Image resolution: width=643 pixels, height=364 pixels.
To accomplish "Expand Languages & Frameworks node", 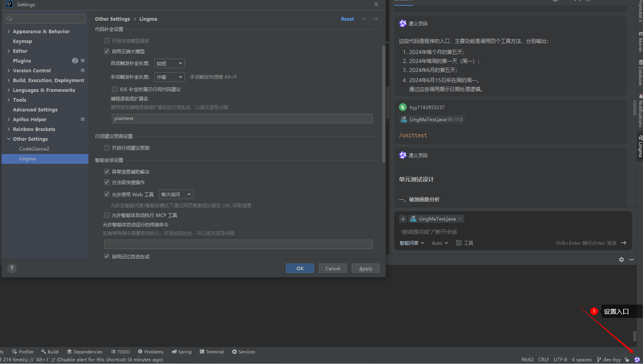I will click(x=9, y=90).
